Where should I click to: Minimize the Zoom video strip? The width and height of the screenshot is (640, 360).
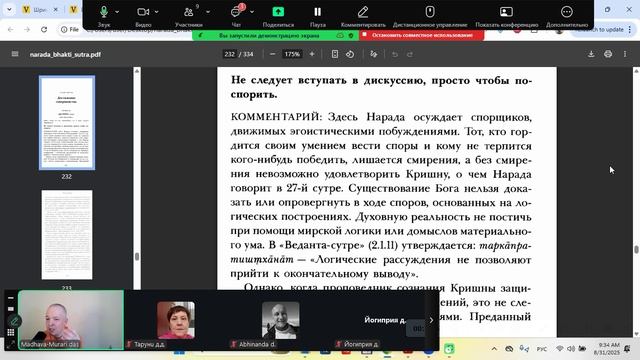(x=11, y=298)
